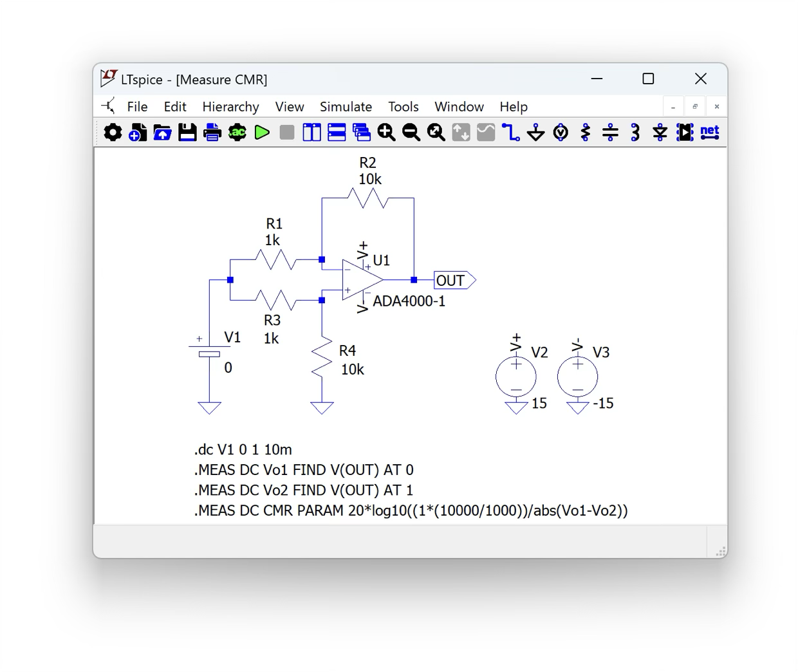The image size is (798, 672).
Task: Click the .MEAS DC CMR PARAM directive
Action: (411, 511)
